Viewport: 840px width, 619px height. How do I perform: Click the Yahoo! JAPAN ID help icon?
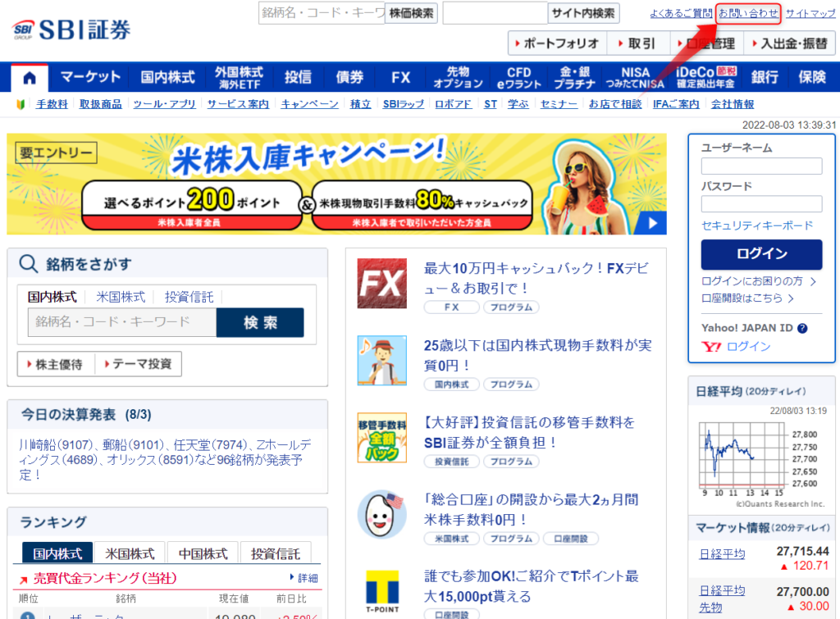coord(802,328)
